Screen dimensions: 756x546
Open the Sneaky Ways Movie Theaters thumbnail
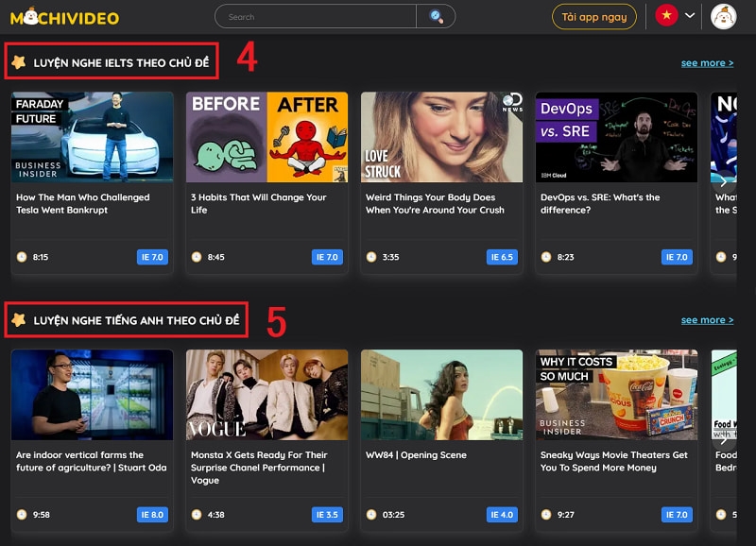coord(616,395)
